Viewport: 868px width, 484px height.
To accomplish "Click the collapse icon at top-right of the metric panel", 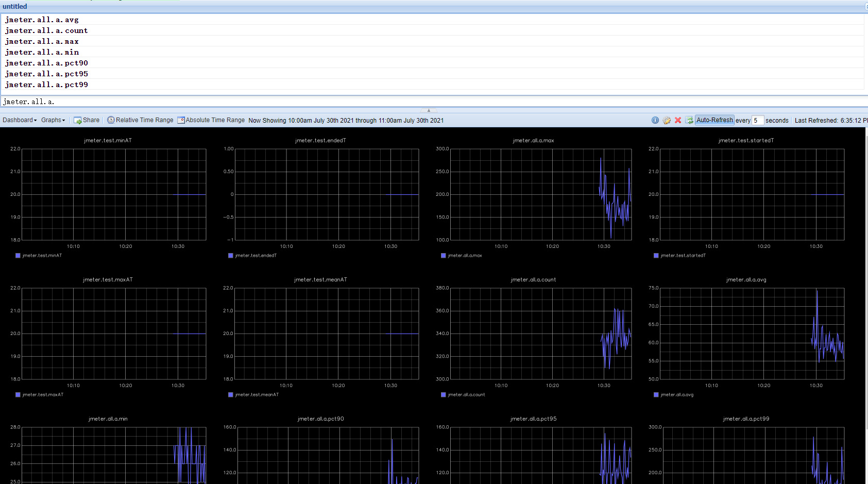I will click(x=865, y=6).
